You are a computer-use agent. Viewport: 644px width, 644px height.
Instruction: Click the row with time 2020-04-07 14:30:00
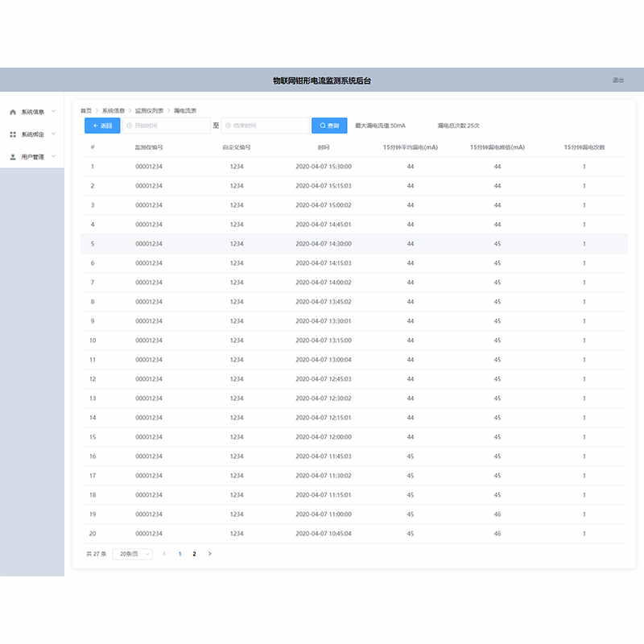point(324,244)
